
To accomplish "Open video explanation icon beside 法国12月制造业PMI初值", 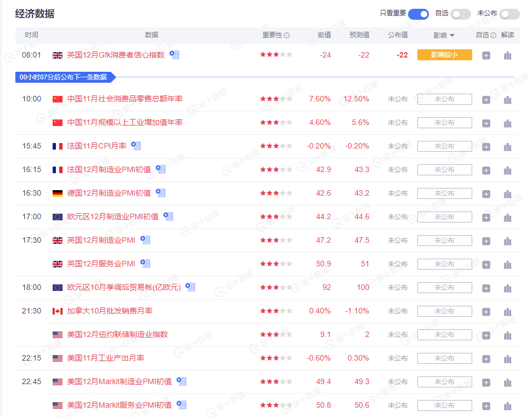I will (x=161, y=169).
